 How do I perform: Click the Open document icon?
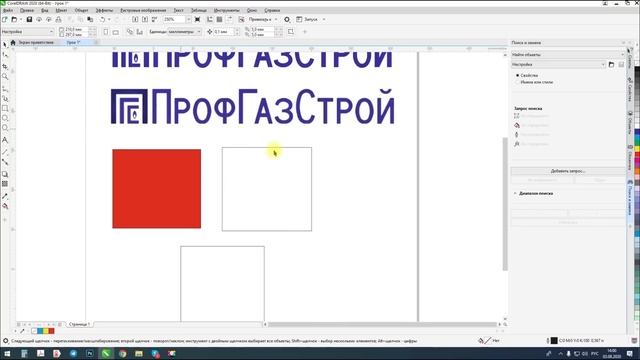14,19
